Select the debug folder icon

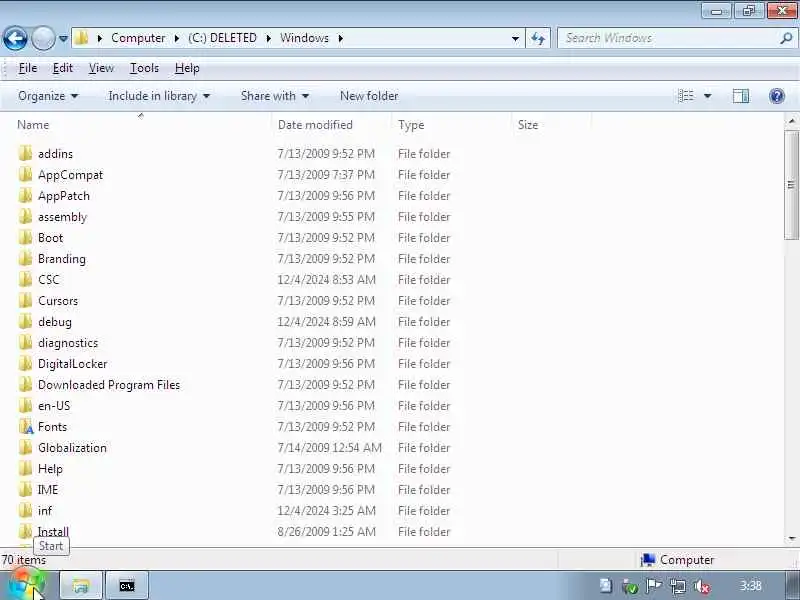(25, 321)
